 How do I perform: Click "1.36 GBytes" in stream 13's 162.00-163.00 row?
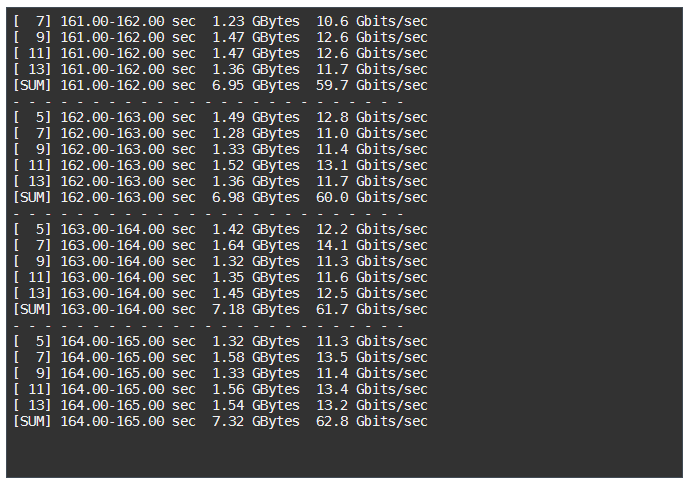[256, 181]
